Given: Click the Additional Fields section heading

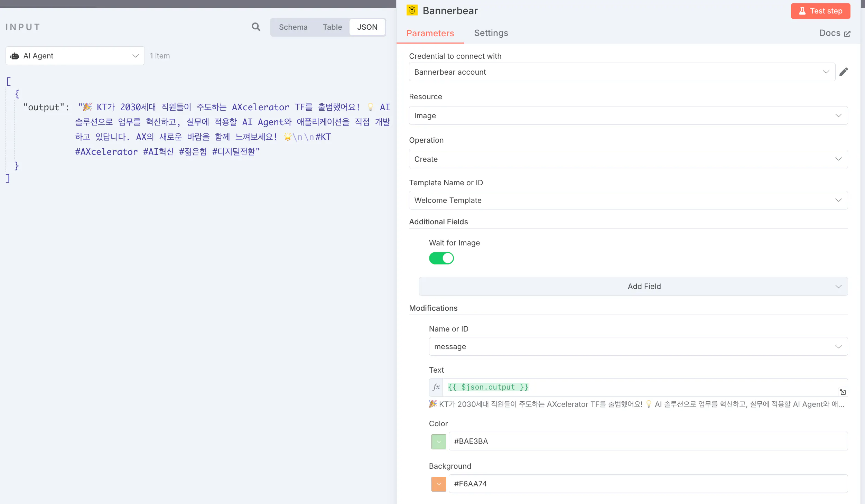Looking at the screenshot, I should pos(438,222).
